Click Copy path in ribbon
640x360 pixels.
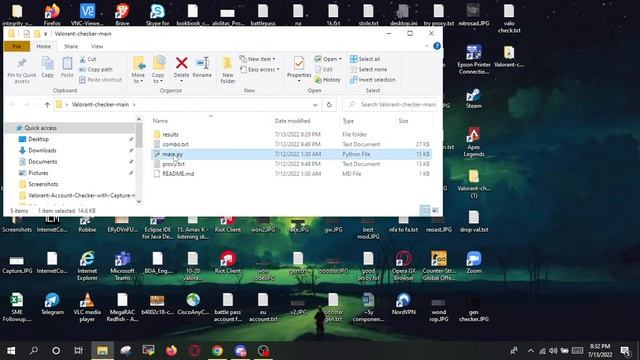(x=96, y=69)
